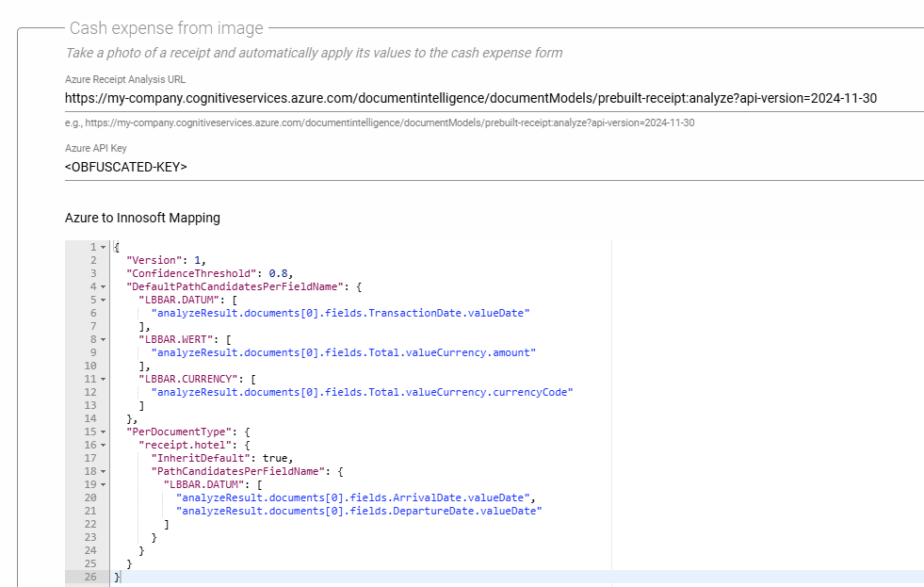The image size is (924, 587).
Task: Fold the LBBAR.WERT array
Action: coord(103,339)
